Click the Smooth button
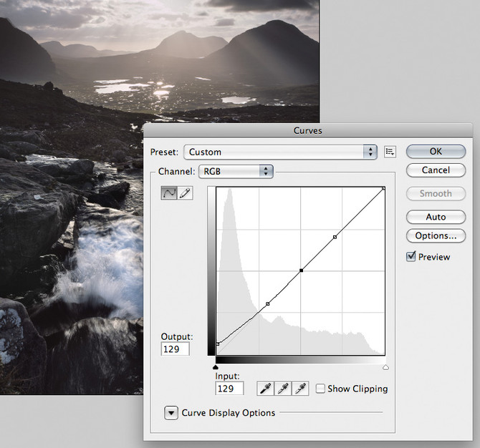The width and height of the screenshot is (480, 448). point(436,193)
